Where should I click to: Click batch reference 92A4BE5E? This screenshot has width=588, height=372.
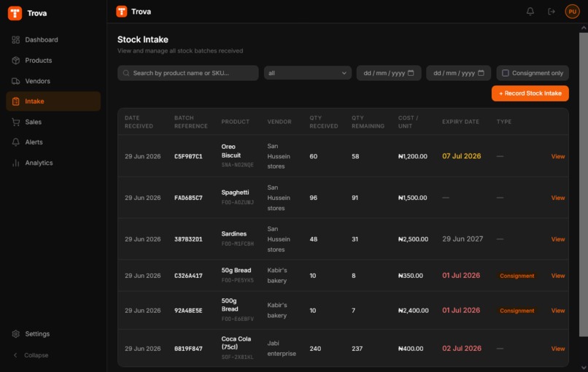188,311
